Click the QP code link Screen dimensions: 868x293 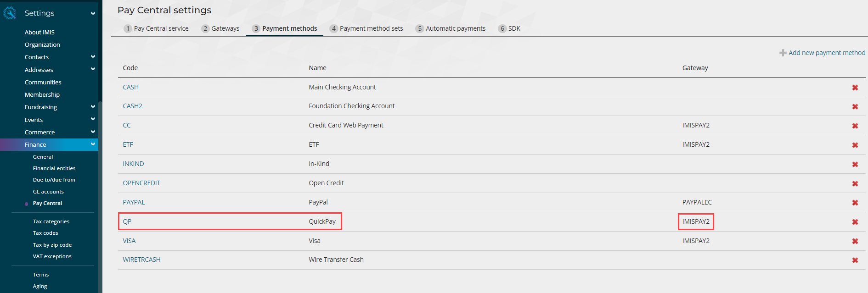coord(127,221)
